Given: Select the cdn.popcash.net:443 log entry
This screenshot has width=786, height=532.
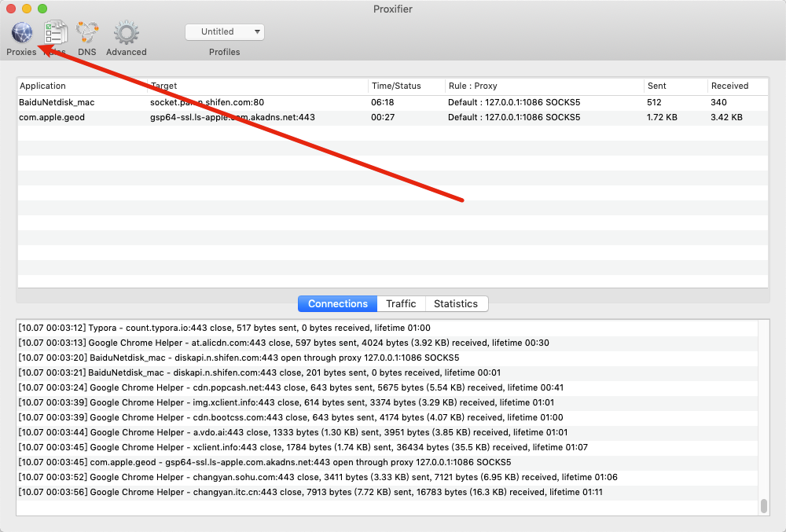Looking at the screenshot, I should pos(387,387).
